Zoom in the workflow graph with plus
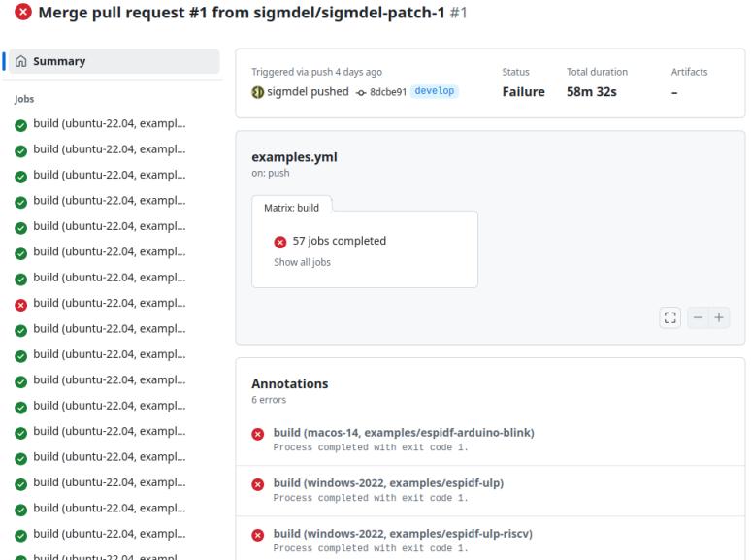The image size is (751, 560). [720, 318]
